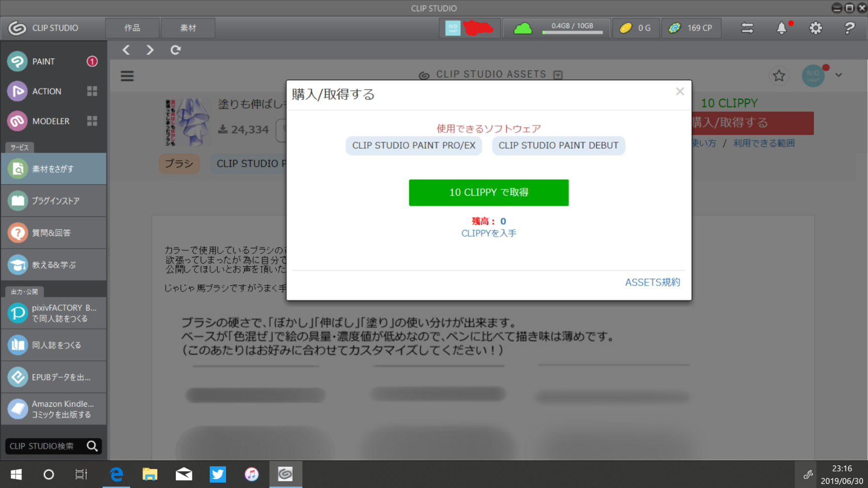Click the ブラシ category tag
868x488 pixels.
tap(179, 164)
